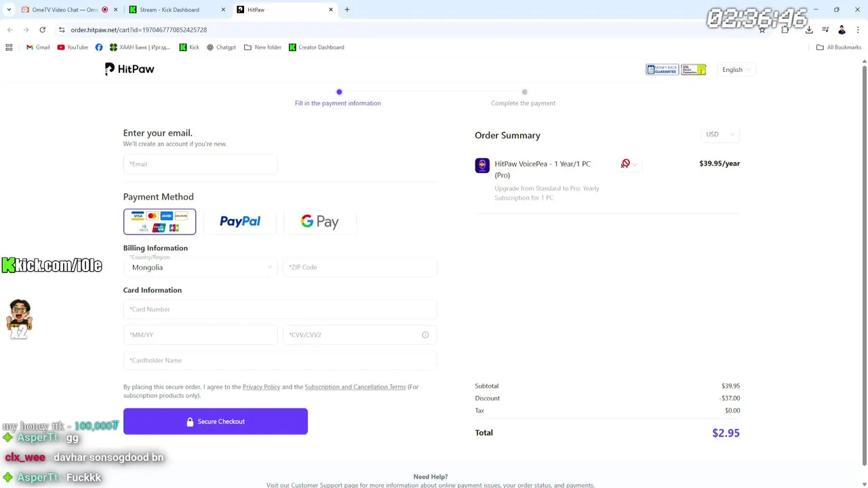Open site information icon in address bar
868x488 pixels.
tap(62, 30)
